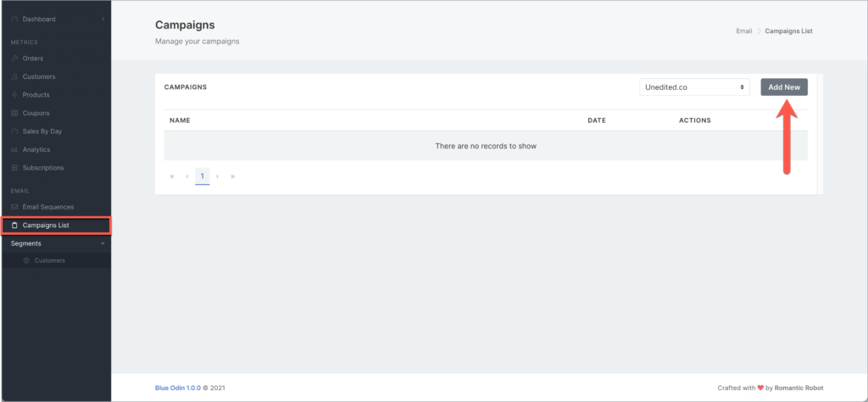Follow the Blue Odin 1.0.0 footer link
868x402 pixels.
tap(177, 389)
